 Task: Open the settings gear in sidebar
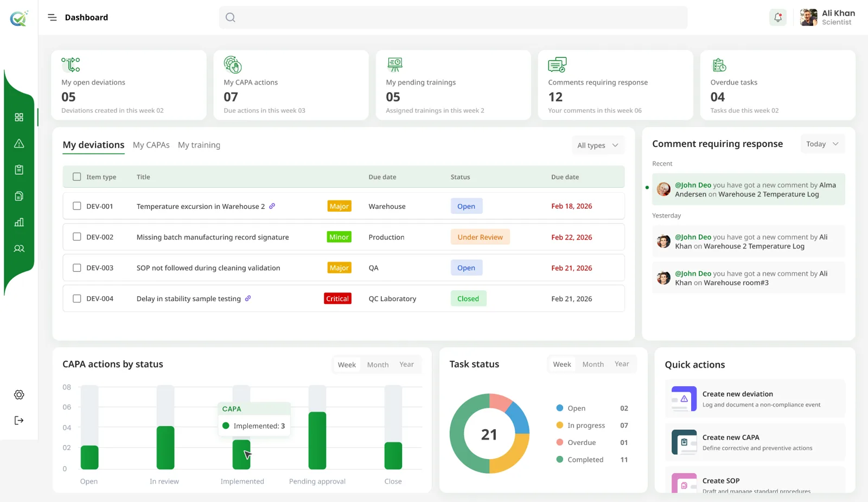pyautogui.click(x=19, y=395)
